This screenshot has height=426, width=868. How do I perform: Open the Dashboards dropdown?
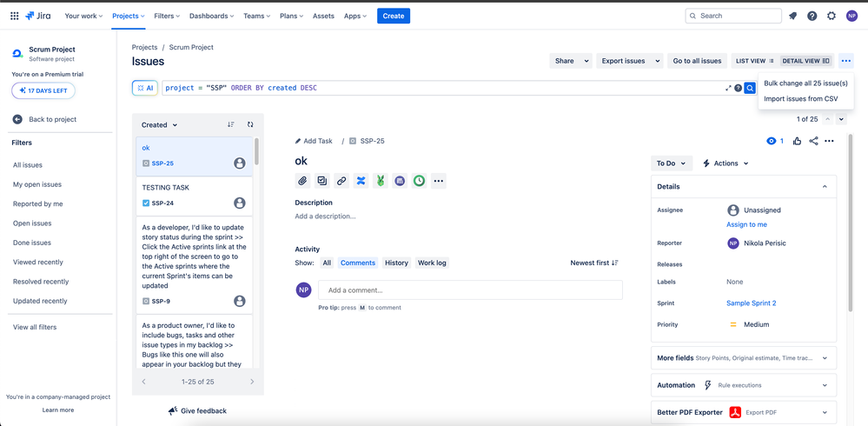click(211, 16)
